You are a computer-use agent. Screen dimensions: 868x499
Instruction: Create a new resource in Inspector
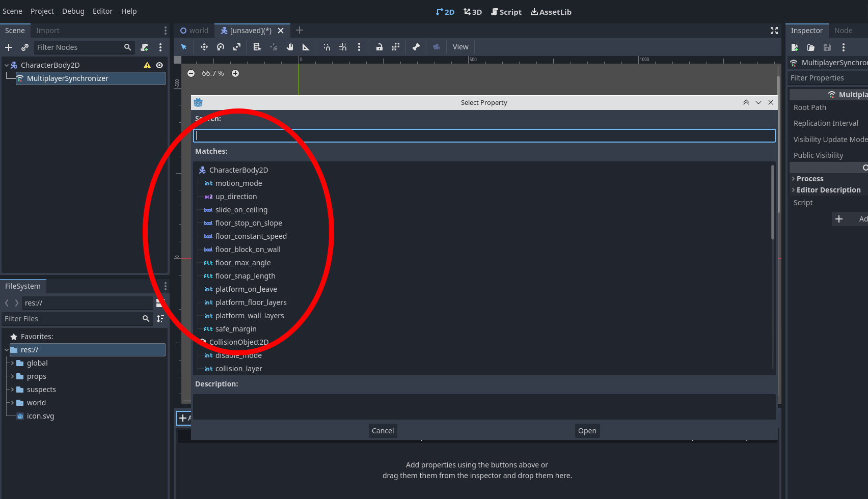[795, 47]
